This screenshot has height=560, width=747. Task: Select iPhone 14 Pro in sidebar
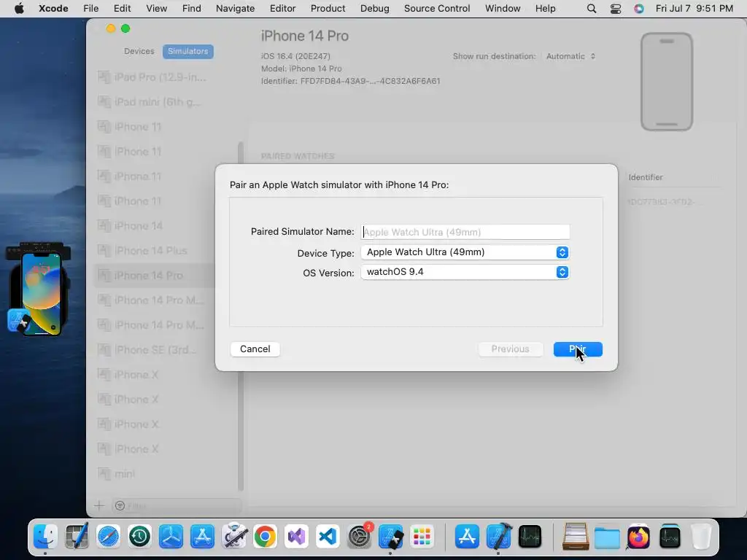pyautogui.click(x=153, y=275)
